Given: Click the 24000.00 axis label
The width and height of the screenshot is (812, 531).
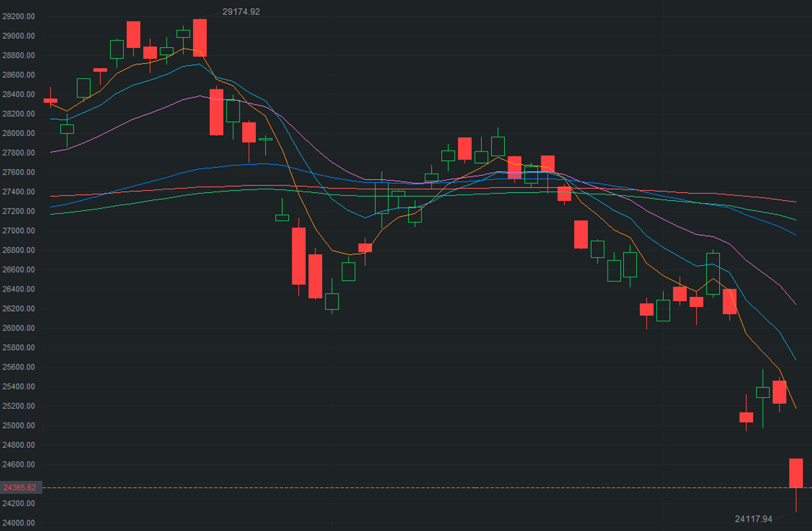Looking at the screenshot, I should [x=19, y=523].
